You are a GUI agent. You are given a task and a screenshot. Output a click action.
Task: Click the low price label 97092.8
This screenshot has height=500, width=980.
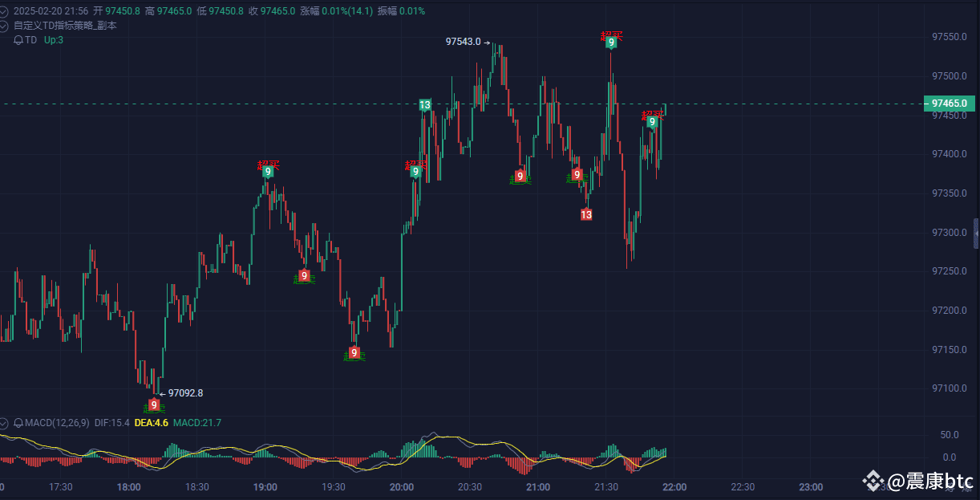click(185, 393)
